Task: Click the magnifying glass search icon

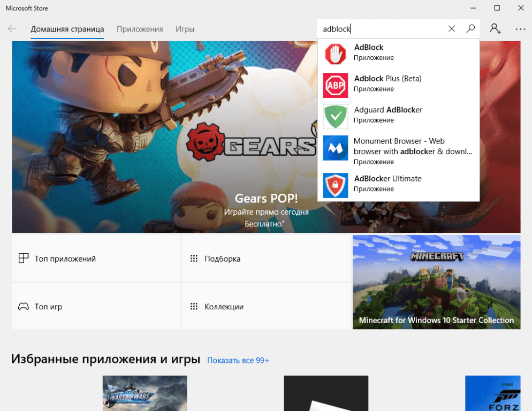Action: pyautogui.click(x=470, y=28)
